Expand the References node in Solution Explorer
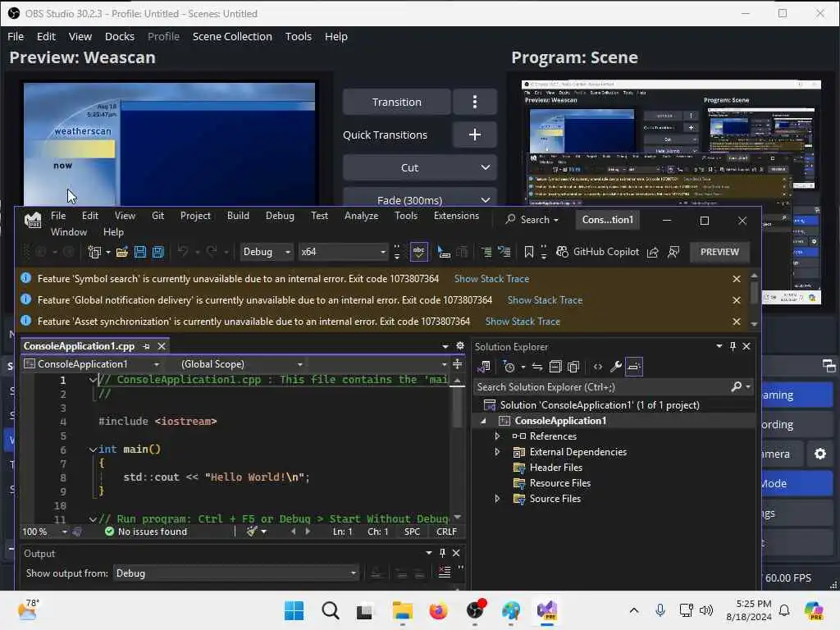Screen dimensions: 840x630 [497, 436]
